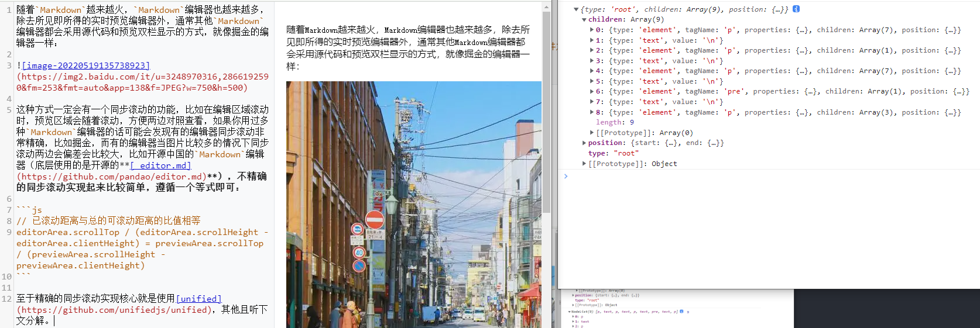Click 'previewArea.clientHeight)' code line
980x328 pixels.
point(81,265)
